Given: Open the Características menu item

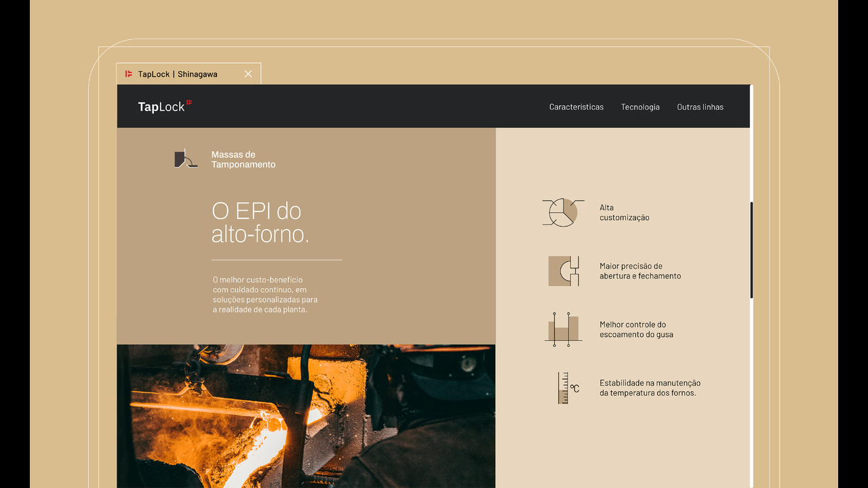Looking at the screenshot, I should [x=576, y=107].
